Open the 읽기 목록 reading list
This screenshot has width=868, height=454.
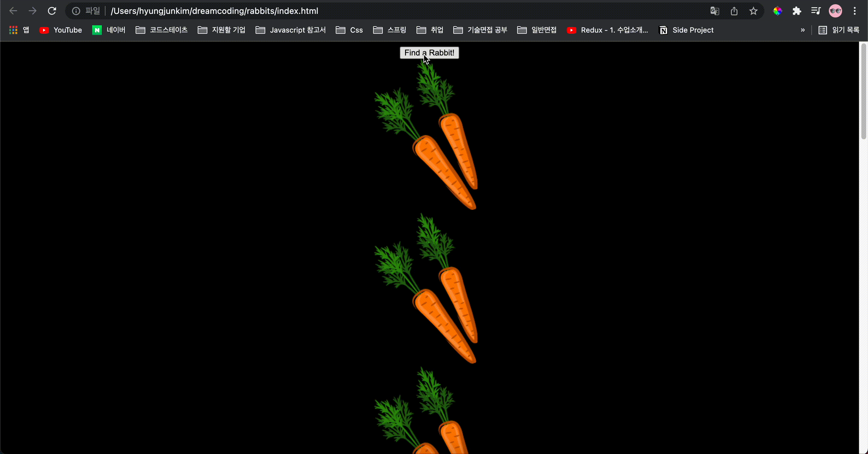point(839,30)
